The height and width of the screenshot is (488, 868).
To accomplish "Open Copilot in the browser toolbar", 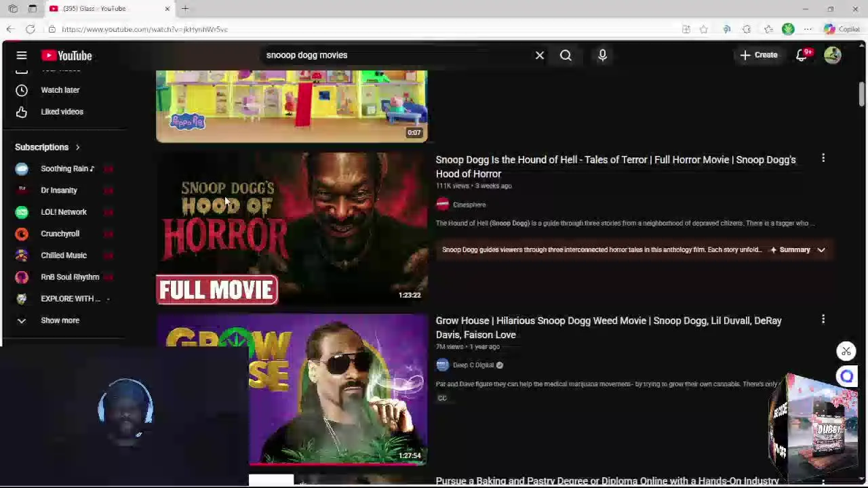I will [842, 29].
